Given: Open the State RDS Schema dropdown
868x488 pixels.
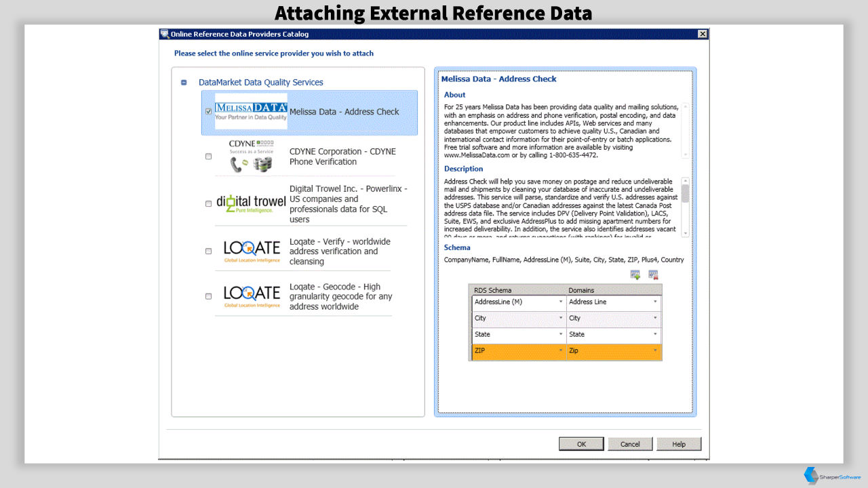Looking at the screenshot, I should click(561, 334).
